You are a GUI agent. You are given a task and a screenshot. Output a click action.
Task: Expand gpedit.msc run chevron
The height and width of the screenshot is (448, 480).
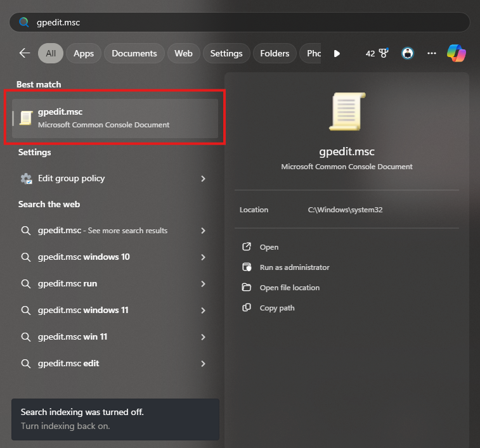pyautogui.click(x=203, y=284)
